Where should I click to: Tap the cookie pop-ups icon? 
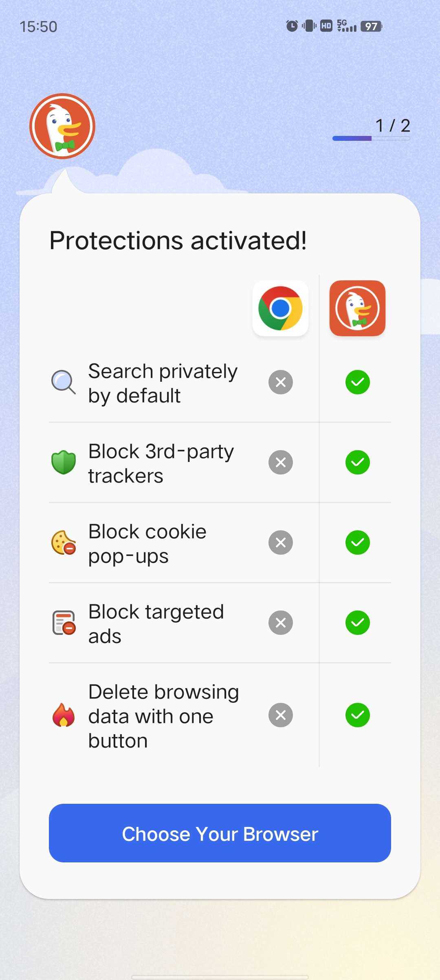click(64, 542)
